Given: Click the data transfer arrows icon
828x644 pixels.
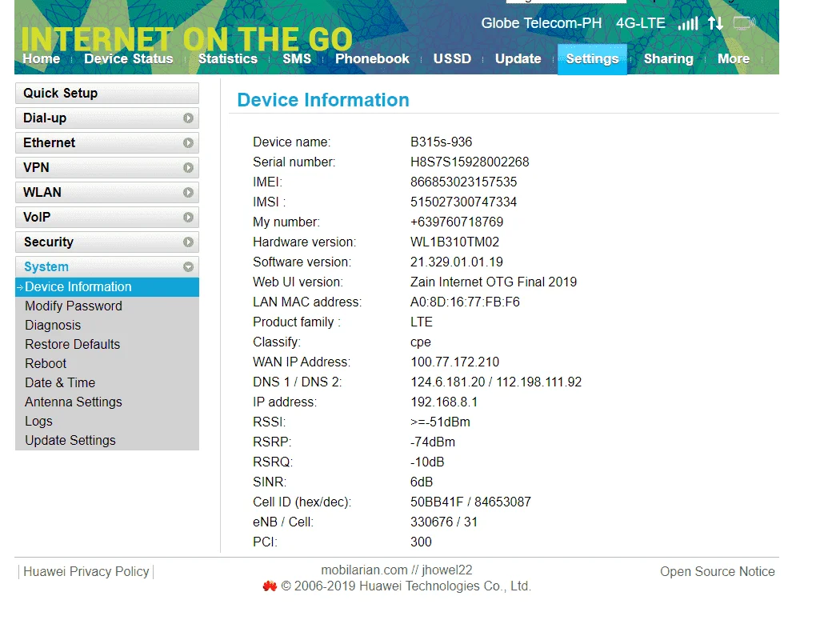Looking at the screenshot, I should coord(715,23).
